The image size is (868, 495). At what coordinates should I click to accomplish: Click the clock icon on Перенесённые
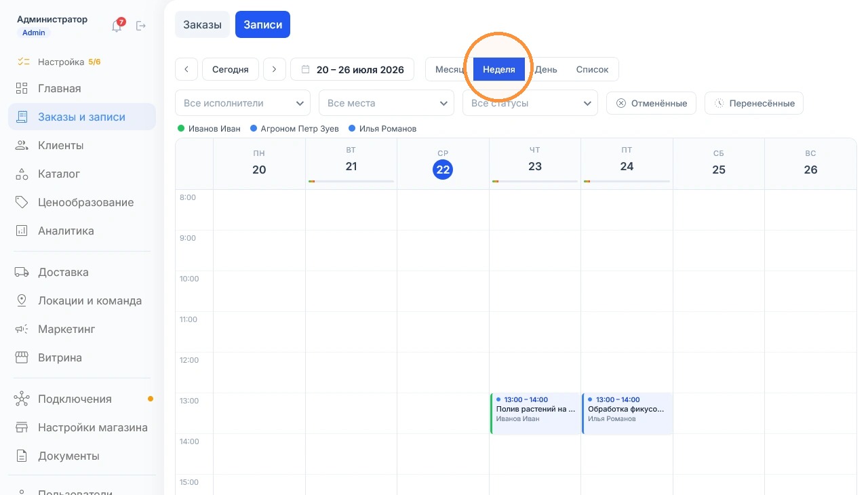tap(719, 103)
